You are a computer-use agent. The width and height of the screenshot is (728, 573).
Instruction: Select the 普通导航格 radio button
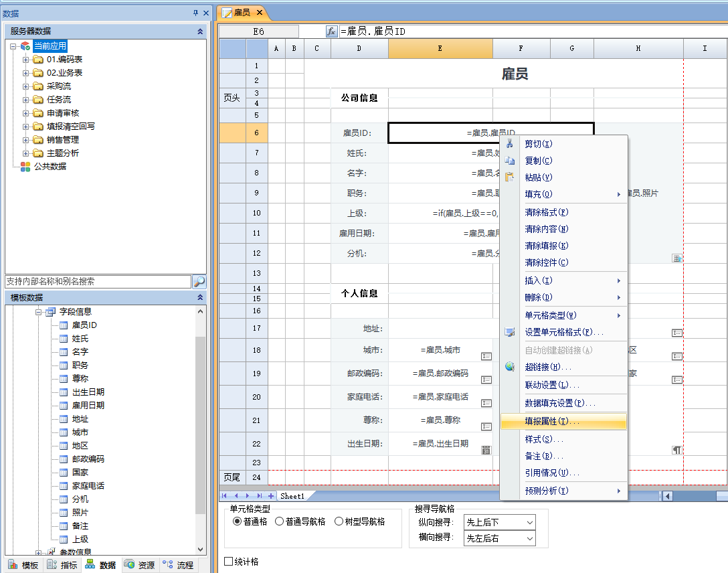(280, 521)
